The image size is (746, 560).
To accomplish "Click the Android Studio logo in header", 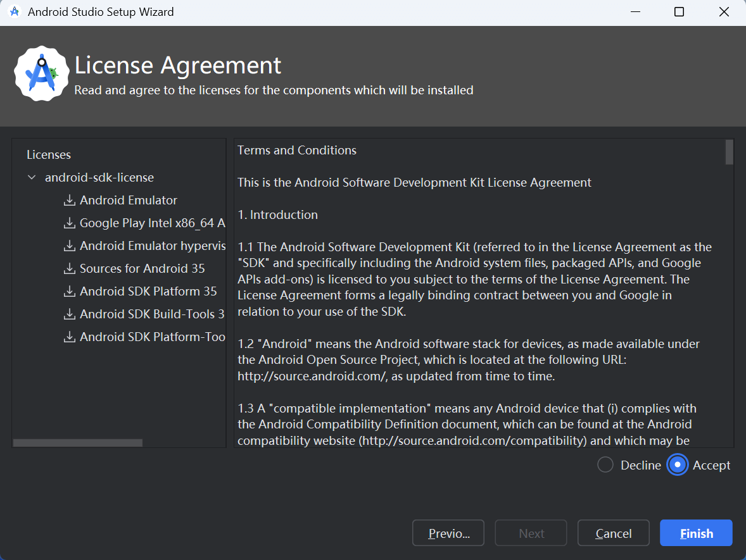I will click(x=42, y=73).
